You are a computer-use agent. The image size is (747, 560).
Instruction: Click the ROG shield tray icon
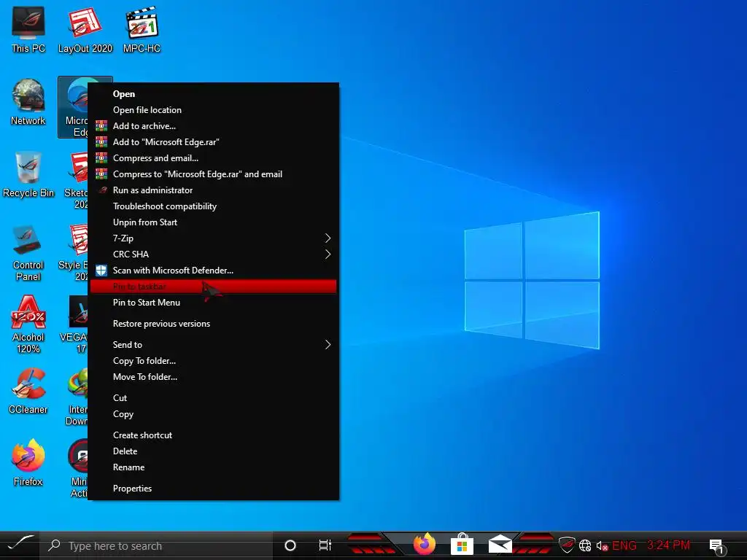pos(567,545)
